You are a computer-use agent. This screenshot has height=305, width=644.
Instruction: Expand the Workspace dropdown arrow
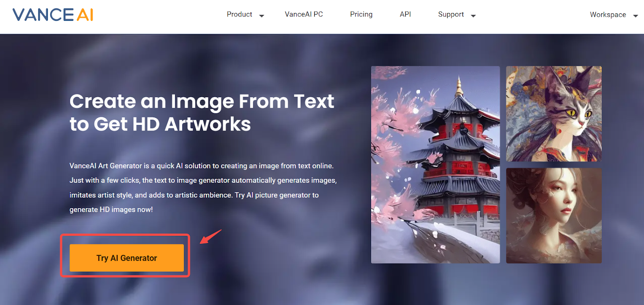[636, 16]
